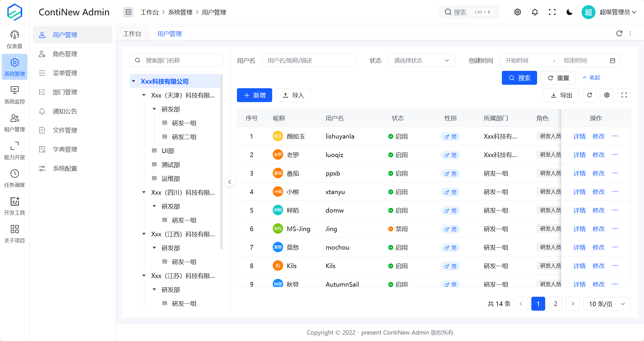
Task: Open notifications bell icon
Action: (535, 12)
